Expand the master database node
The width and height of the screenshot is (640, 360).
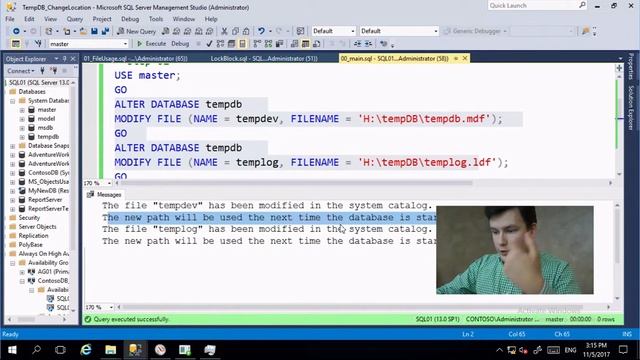pos(22,110)
